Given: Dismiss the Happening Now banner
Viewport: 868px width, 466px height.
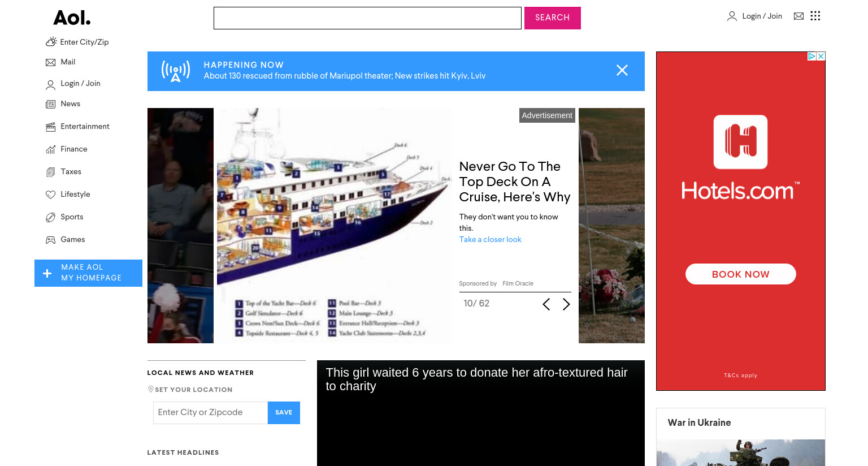Looking at the screenshot, I should click(x=622, y=70).
